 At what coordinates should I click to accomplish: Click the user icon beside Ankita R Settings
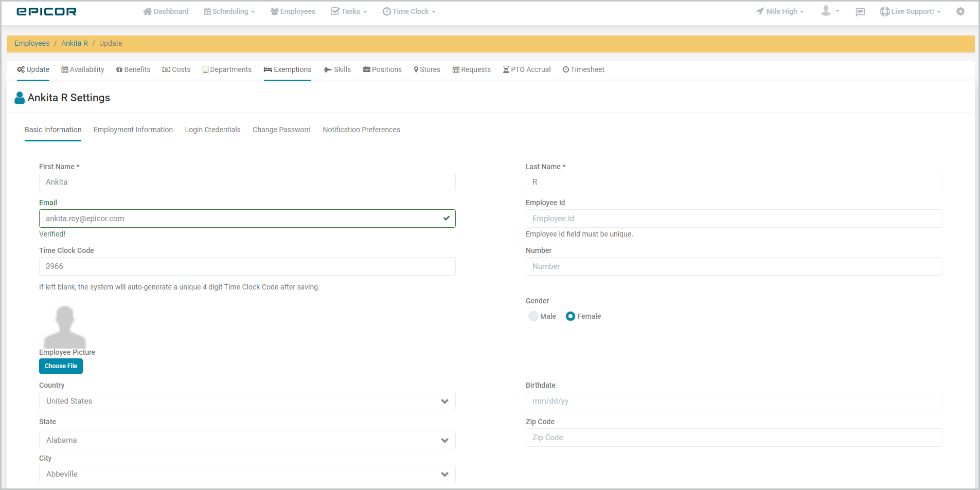[x=20, y=98]
